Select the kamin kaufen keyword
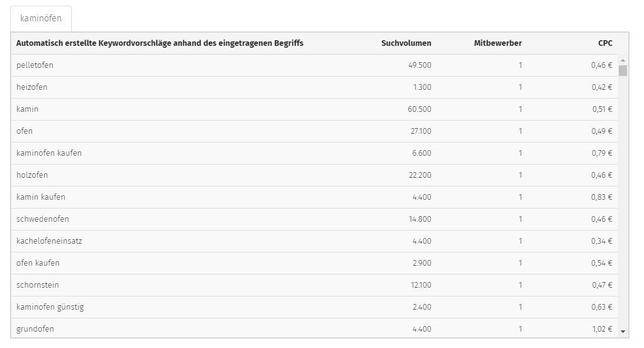The width and height of the screenshot is (644, 348). click(41, 197)
